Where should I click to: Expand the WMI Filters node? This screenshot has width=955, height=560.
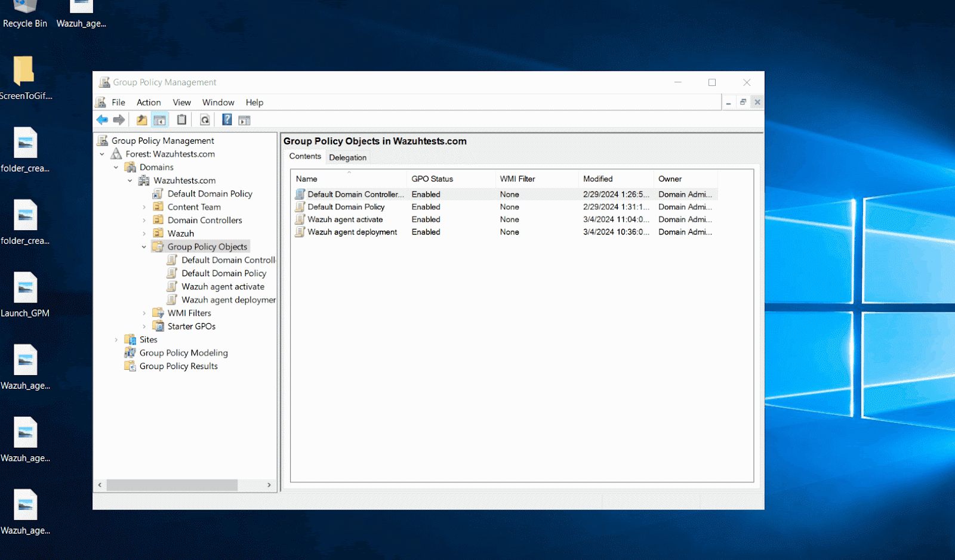[x=144, y=313]
